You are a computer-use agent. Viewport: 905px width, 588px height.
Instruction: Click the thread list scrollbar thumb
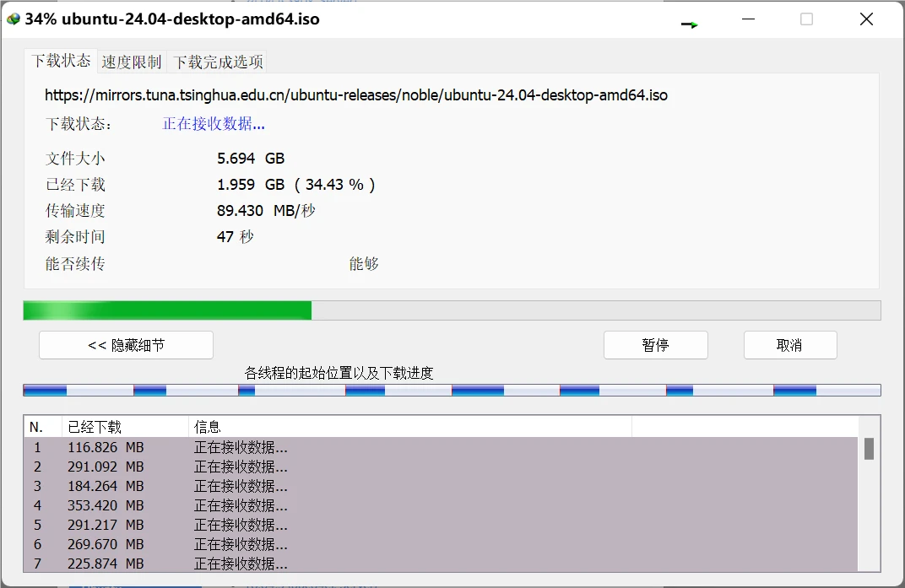869,449
